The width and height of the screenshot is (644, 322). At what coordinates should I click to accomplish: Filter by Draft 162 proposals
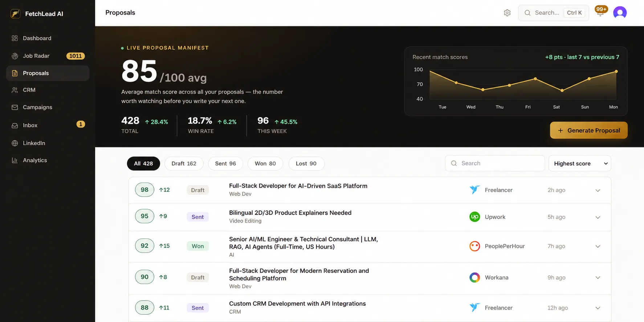(184, 163)
